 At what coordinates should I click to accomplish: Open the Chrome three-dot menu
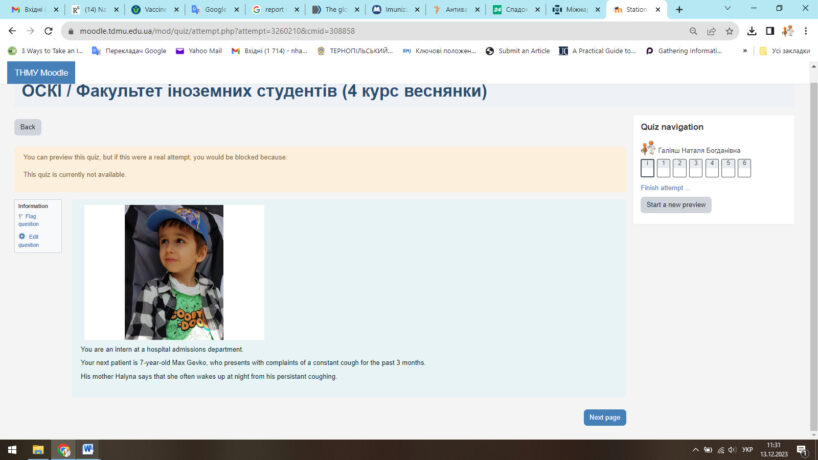(x=806, y=31)
